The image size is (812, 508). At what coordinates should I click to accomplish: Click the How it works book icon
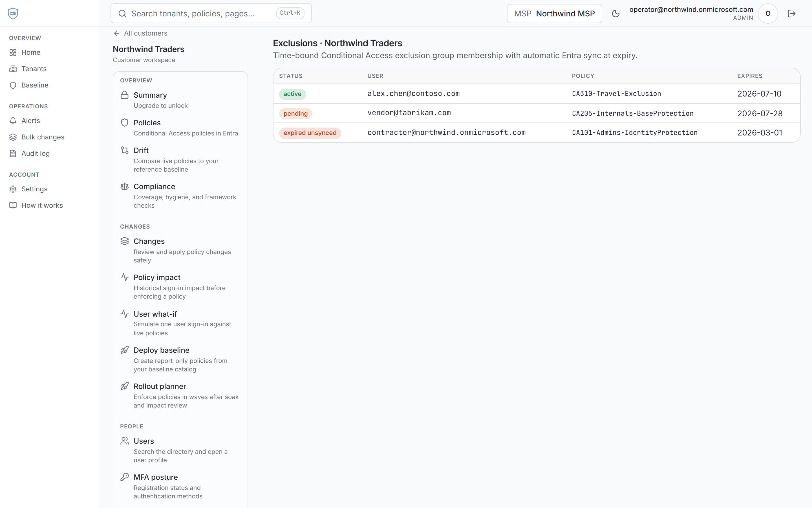click(x=13, y=205)
